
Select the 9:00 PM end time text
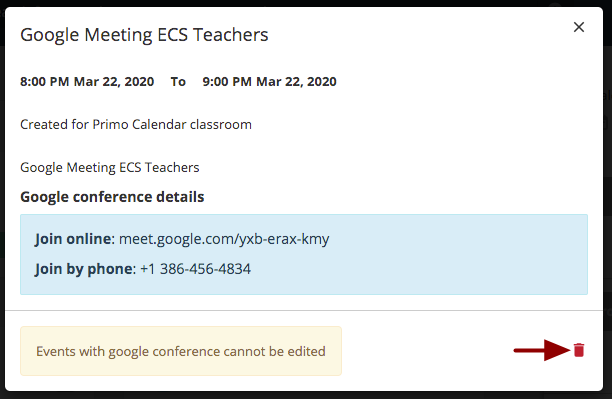(x=227, y=82)
